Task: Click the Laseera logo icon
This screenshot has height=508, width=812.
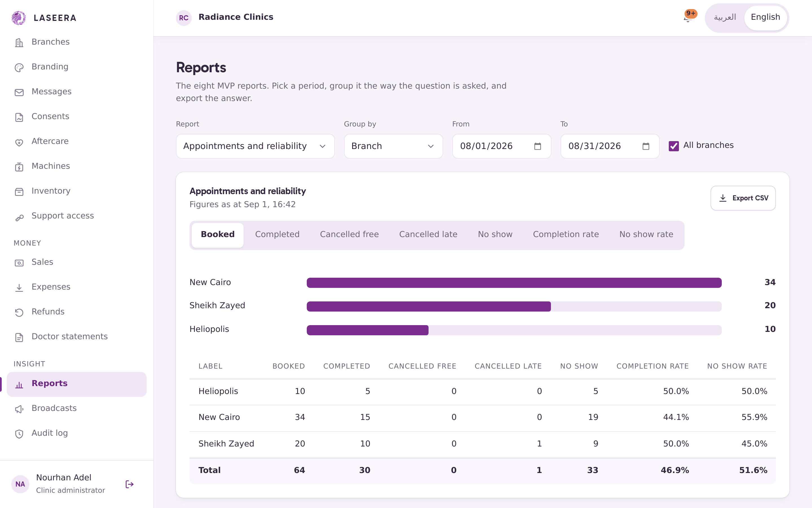Action: pyautogui.click(x=19, y=18)
